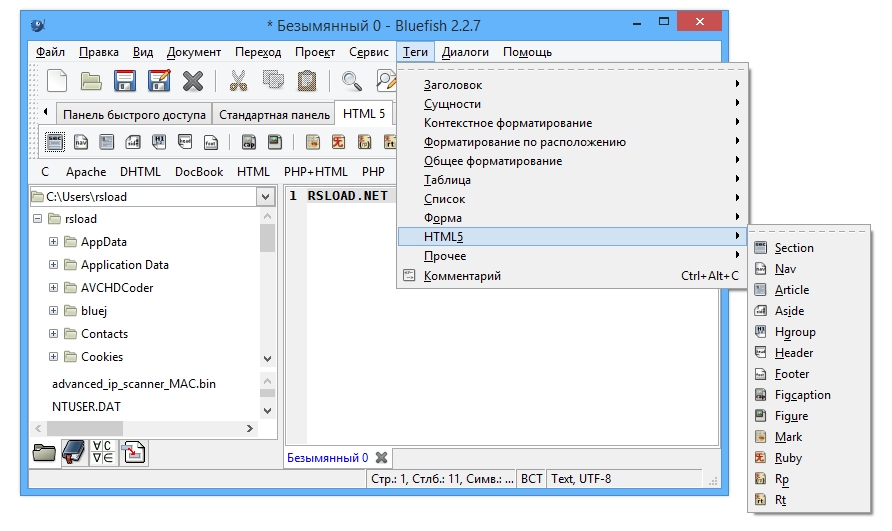Viewport: 892px width, 531px height.
Task: Click the RSLOAD.NET text in the editor
Action: coord(348,196)
